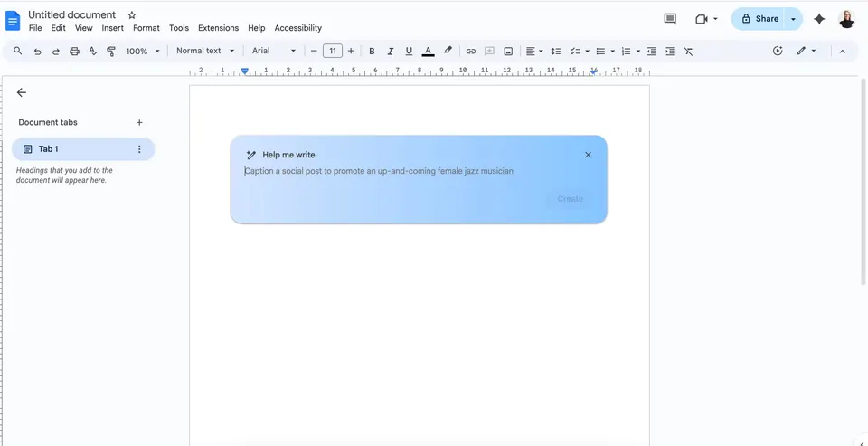This screenshot has width=868, height=446.
Task: Insert a link
Action: pyautogui.click(x=470, y=51)
